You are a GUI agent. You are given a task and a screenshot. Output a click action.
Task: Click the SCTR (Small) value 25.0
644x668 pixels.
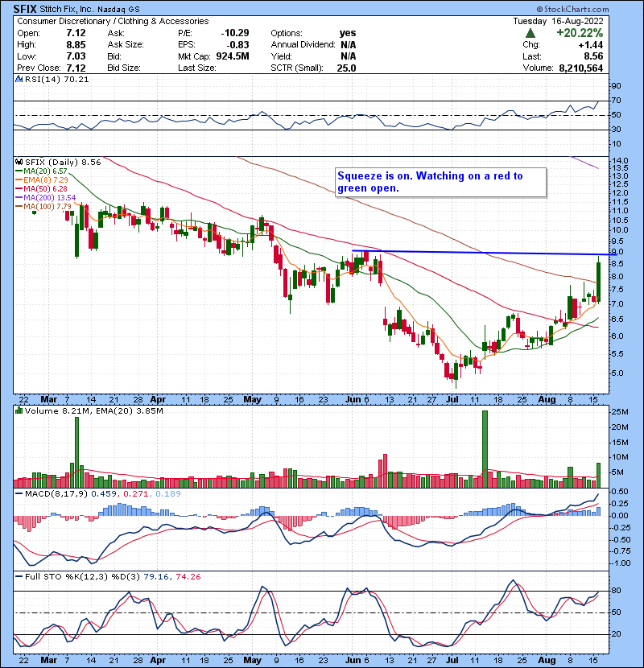pos(346,68)
